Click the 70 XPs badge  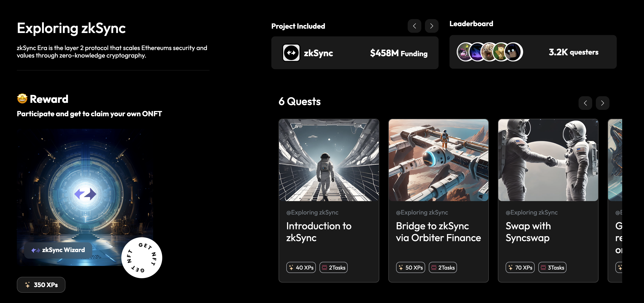pos(520,268)
